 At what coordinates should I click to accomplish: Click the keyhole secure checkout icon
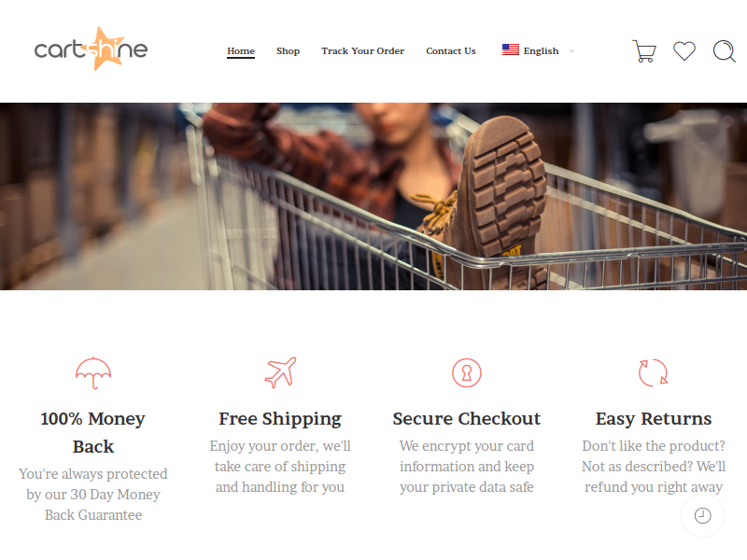tap(466, 372)
